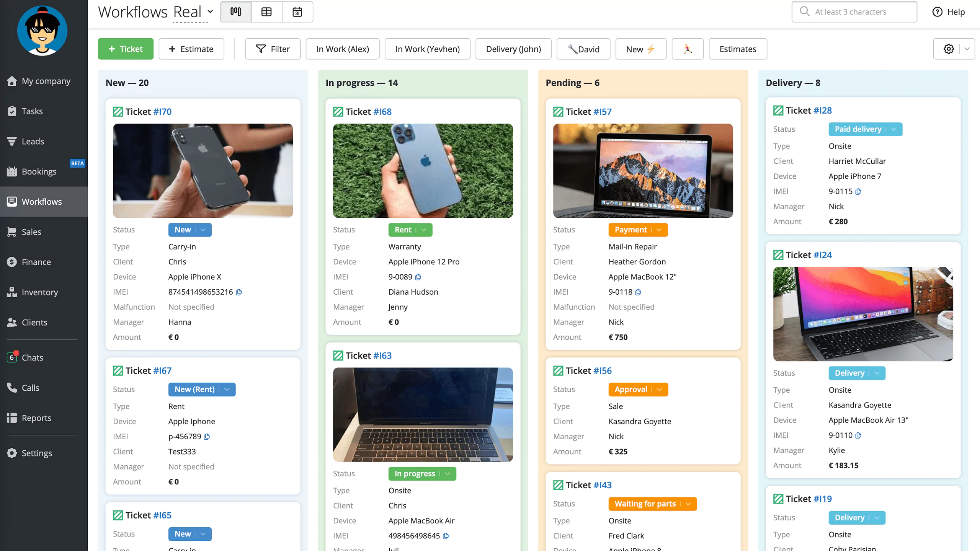Click the running person filter button

pos(688,49)
